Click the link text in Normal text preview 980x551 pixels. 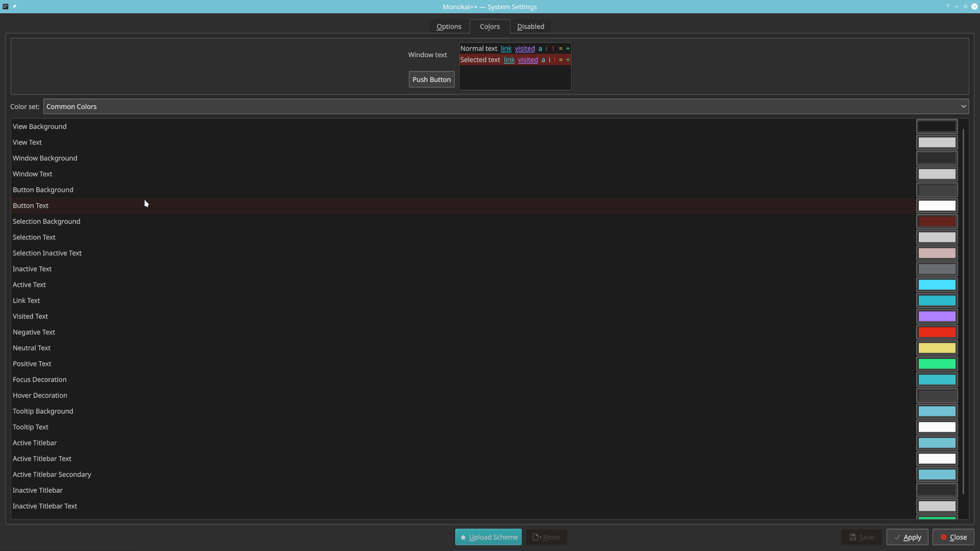point(506,48)
